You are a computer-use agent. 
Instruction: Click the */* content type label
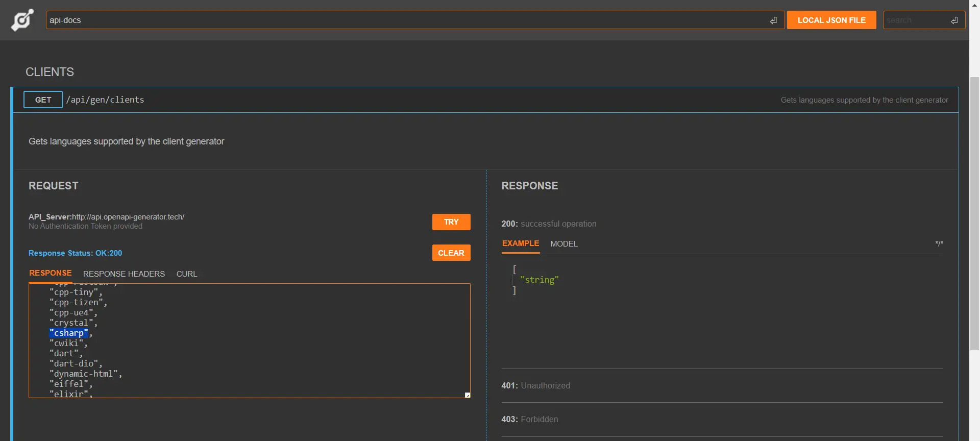(x=939, y=244)
